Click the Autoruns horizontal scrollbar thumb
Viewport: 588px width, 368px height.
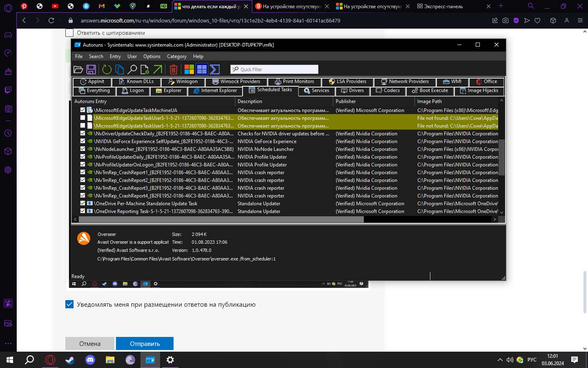(221, 220)
